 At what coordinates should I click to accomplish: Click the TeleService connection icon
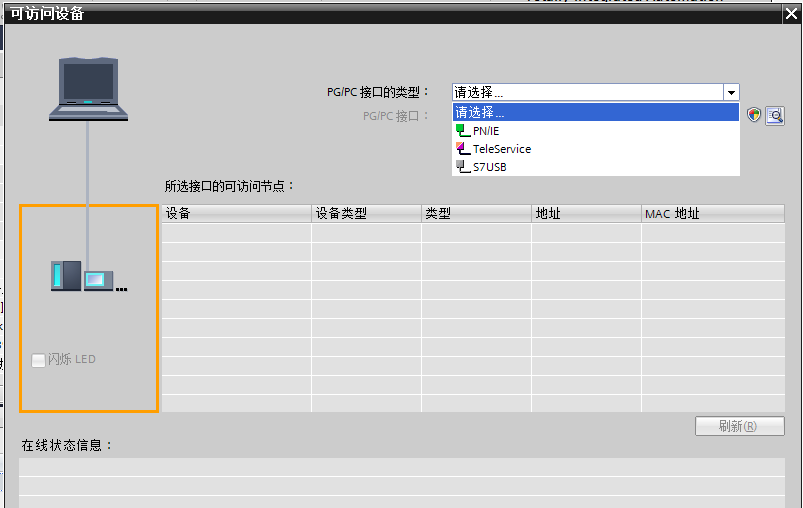click(463, 149)
